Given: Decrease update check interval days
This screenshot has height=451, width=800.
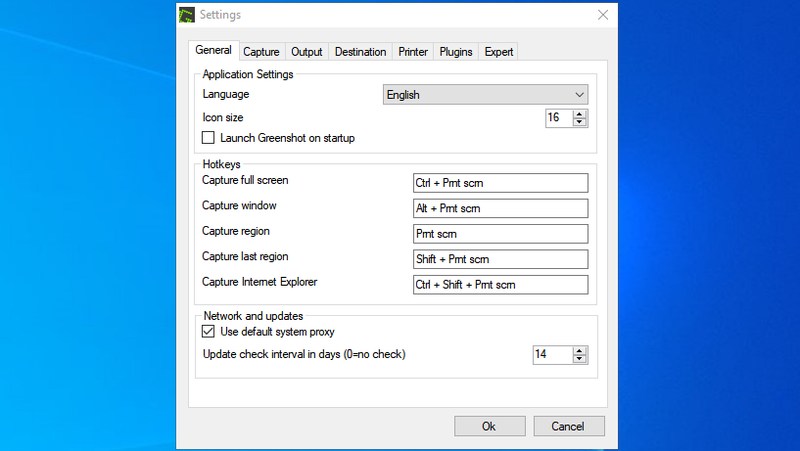Looking at the screenshot, I should 580,360.
